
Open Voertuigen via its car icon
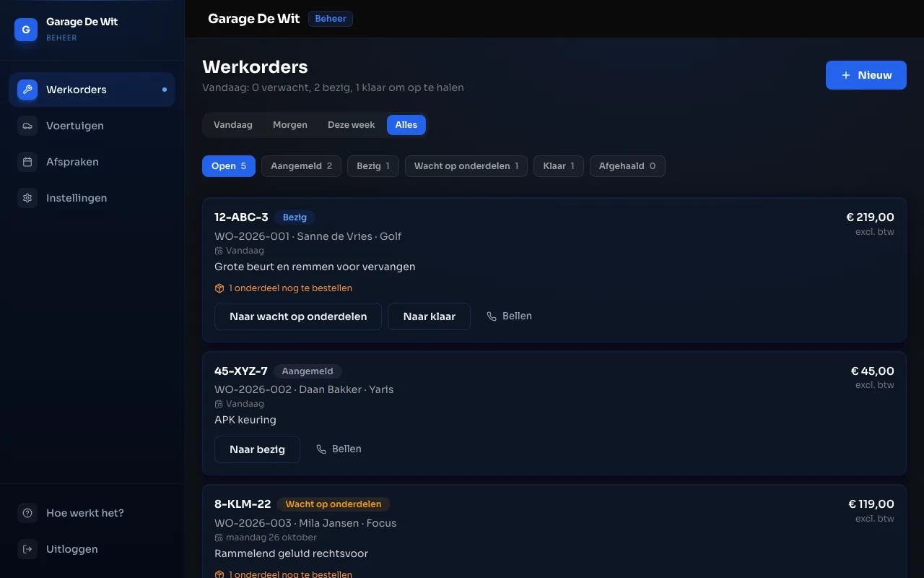pos(27,126)
